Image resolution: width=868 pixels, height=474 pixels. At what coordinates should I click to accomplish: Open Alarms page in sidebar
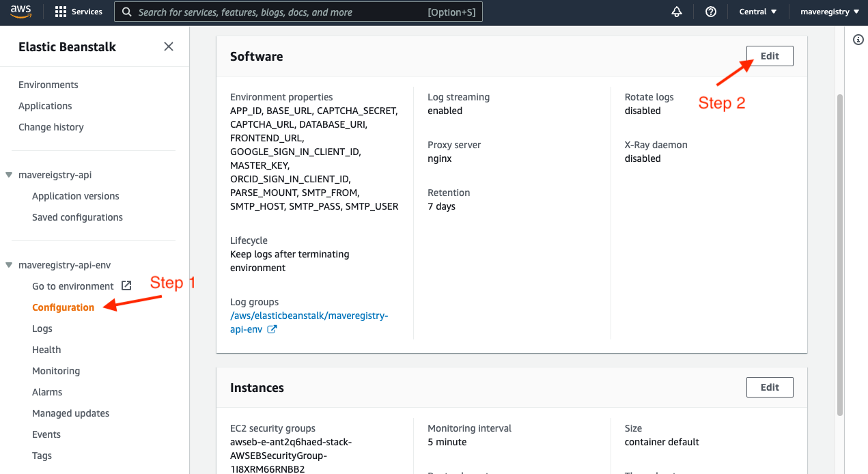[47, 392]
